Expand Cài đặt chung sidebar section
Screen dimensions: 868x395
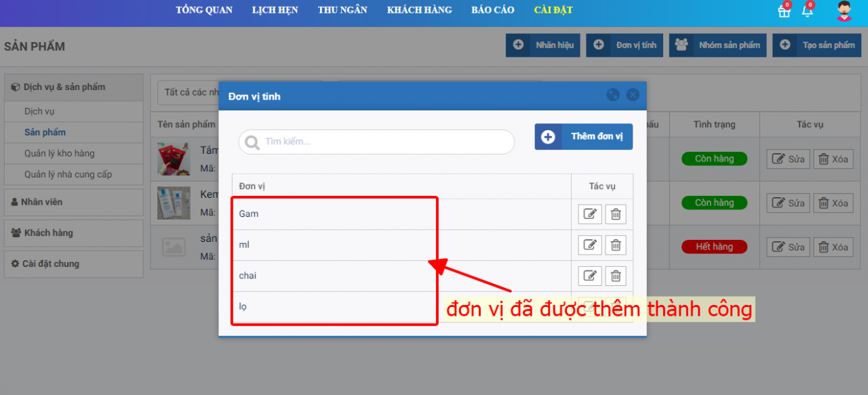[73, 264]
